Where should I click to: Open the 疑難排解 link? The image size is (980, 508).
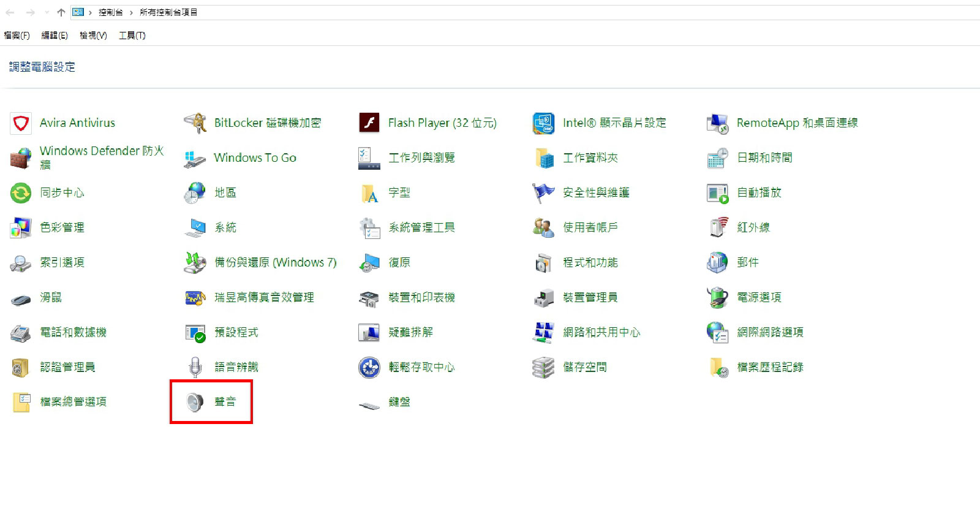[410, 332]
